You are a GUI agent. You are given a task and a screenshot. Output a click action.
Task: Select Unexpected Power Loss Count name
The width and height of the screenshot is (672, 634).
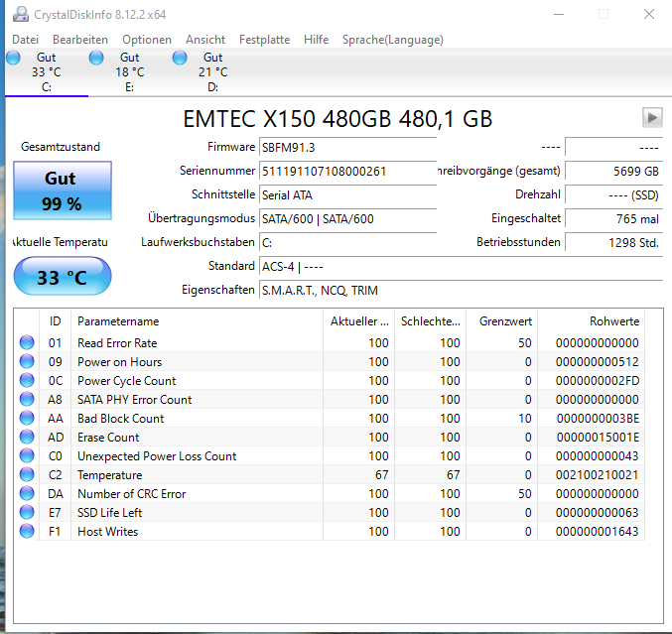(x=157, y=455)
